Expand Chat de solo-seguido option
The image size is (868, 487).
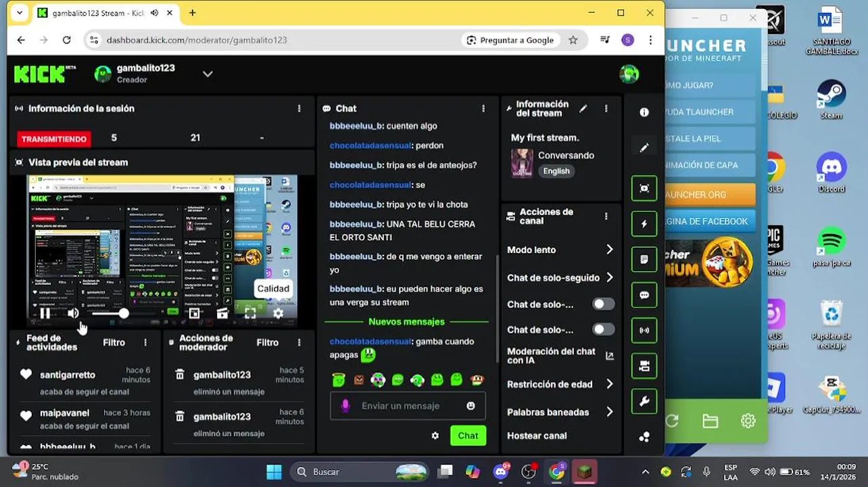point(609,277)
